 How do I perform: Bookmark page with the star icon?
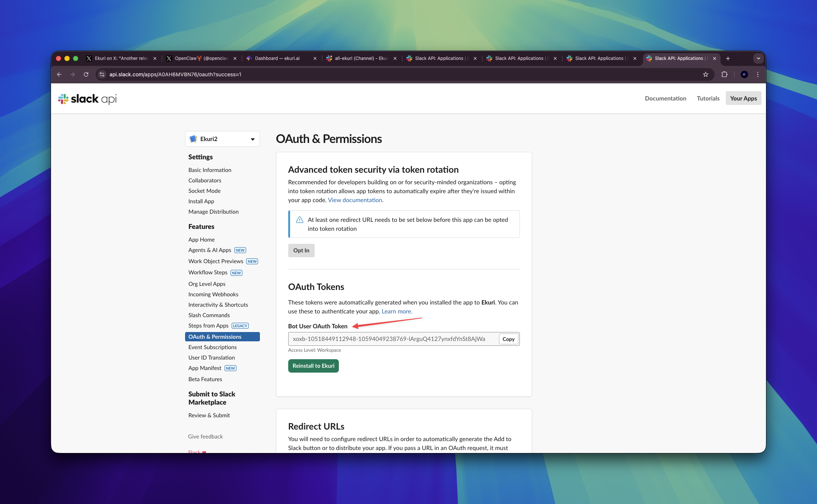pos(705,74)
